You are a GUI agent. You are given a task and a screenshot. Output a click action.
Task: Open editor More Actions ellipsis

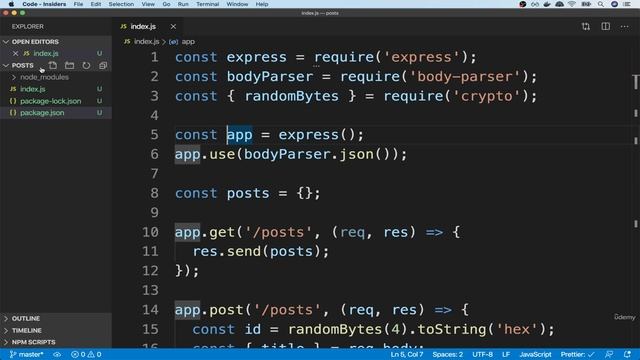tap(624, 27)
